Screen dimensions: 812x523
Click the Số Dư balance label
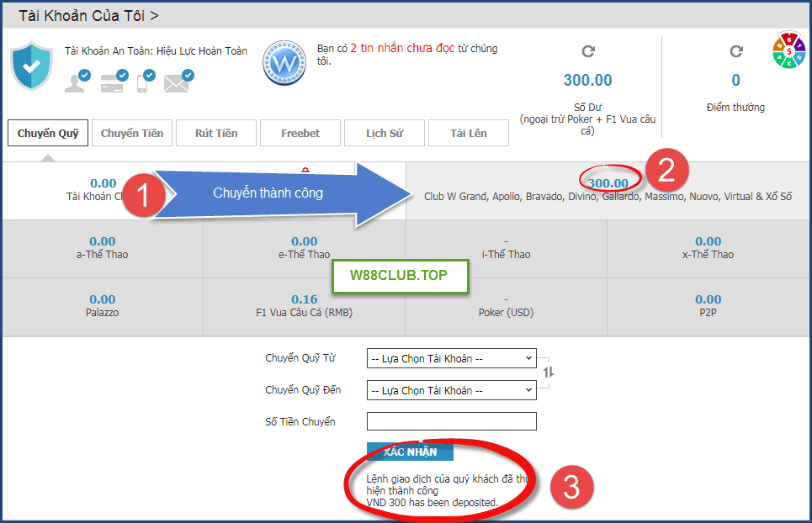pos(588,107)
